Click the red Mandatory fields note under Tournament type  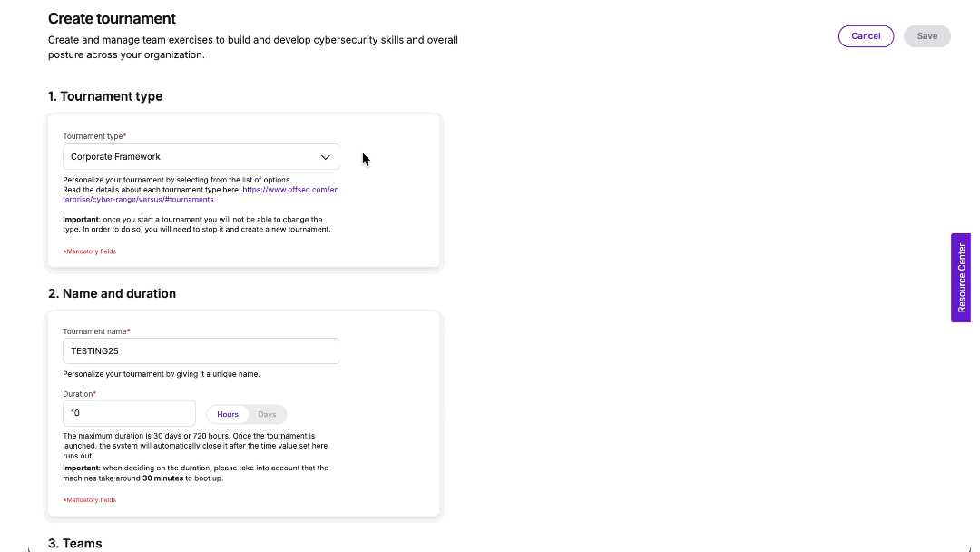coord(89,251)
